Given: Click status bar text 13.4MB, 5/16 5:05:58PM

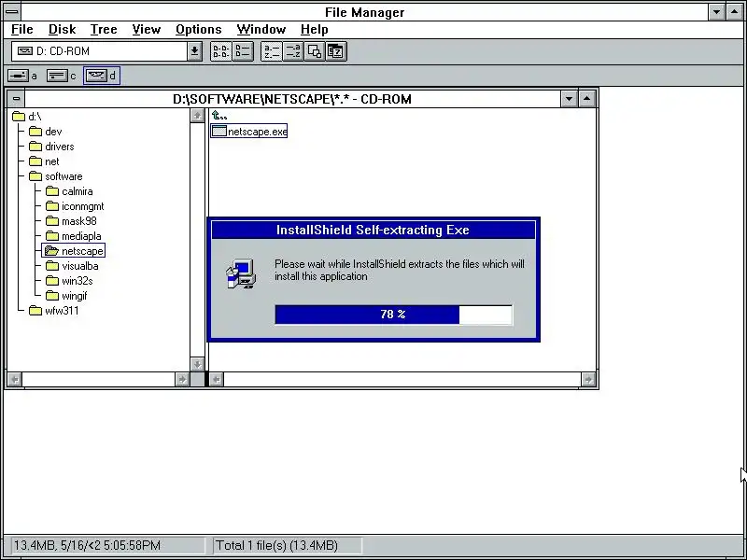Looking at the screenshot, I should click(x=87, y=545).
